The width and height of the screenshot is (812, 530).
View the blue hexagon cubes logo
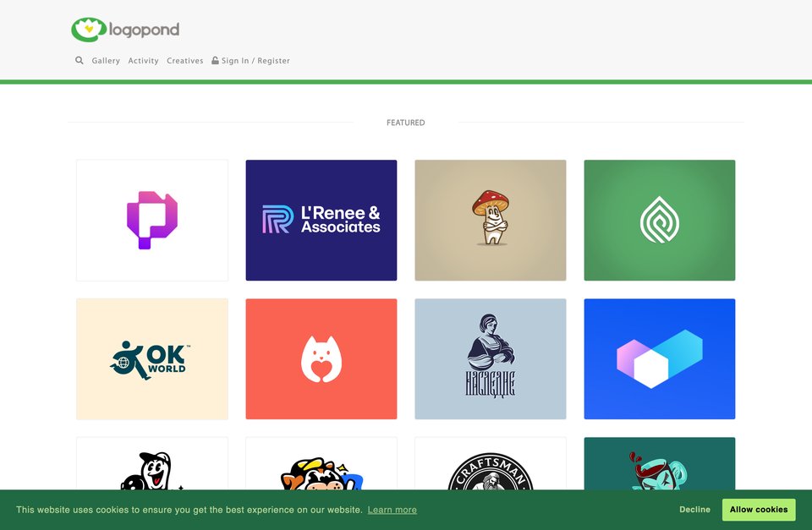660,359
